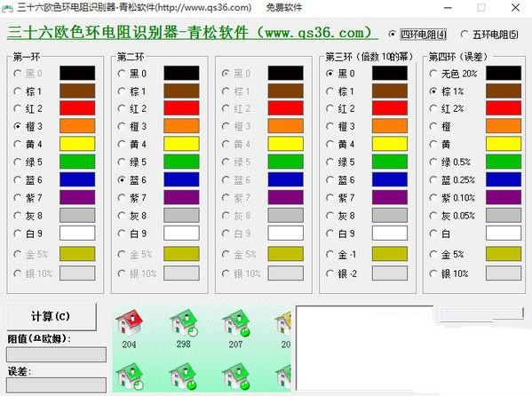
Task: Click the red house icon labeled 204
Action: point(130,322)
